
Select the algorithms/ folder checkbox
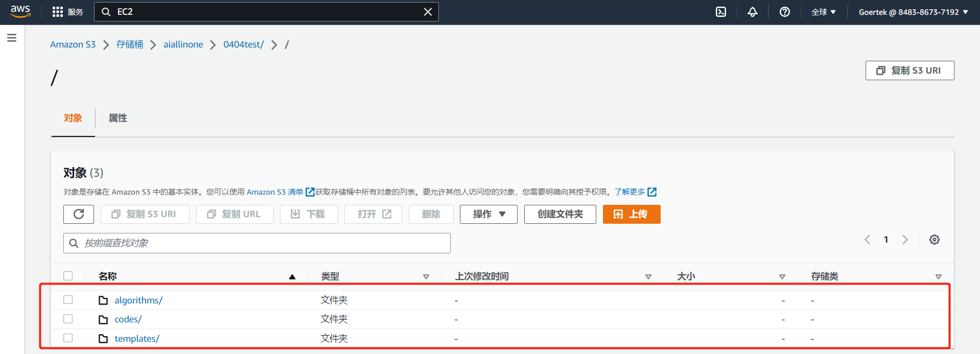(68, 300)
